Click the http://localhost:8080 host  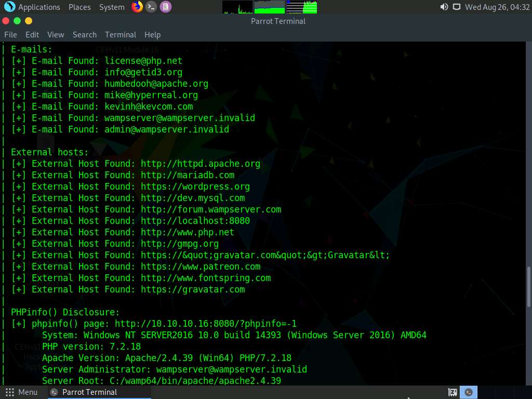[x=195, y=221]
